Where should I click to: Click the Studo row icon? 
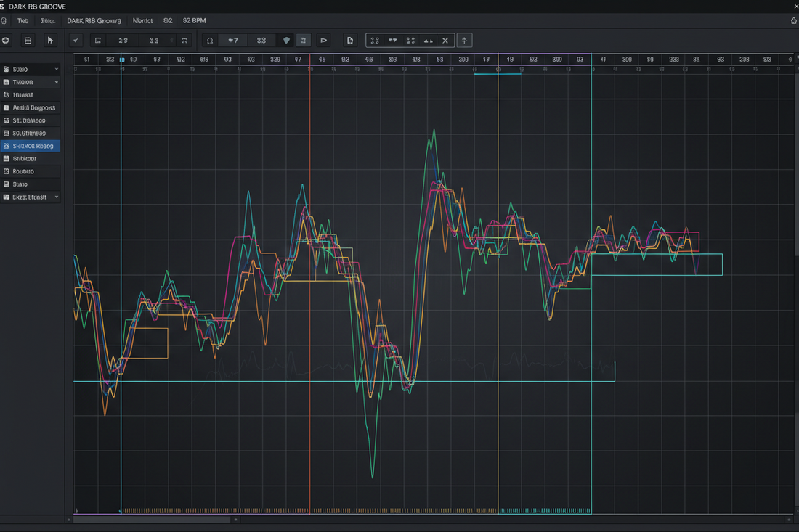point(6,69)
